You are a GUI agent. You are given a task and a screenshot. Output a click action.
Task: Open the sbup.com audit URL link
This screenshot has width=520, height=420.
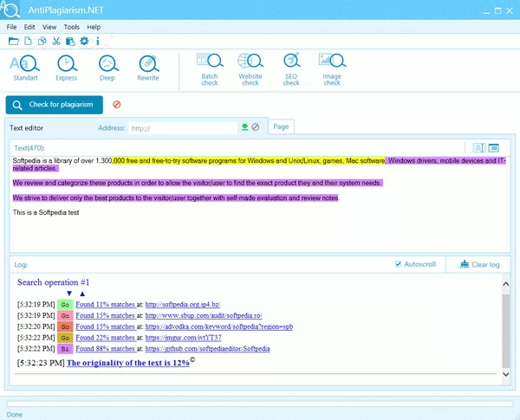point(204,315)
